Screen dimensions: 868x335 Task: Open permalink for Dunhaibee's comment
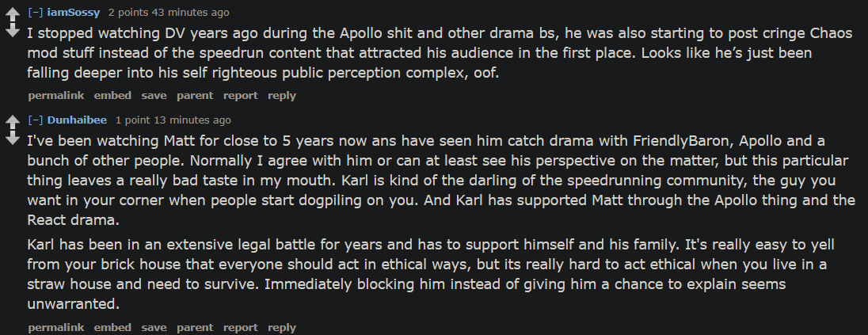(56, 327)
